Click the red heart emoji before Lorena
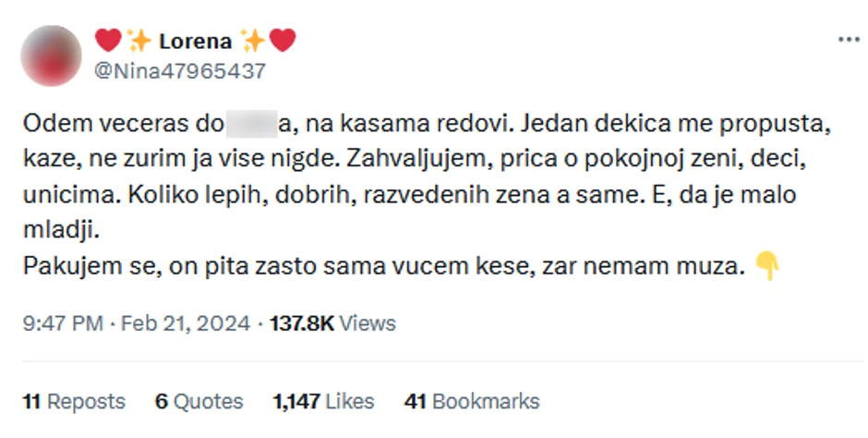The height and width of the screenshot is (438, 868). point(108,41)
